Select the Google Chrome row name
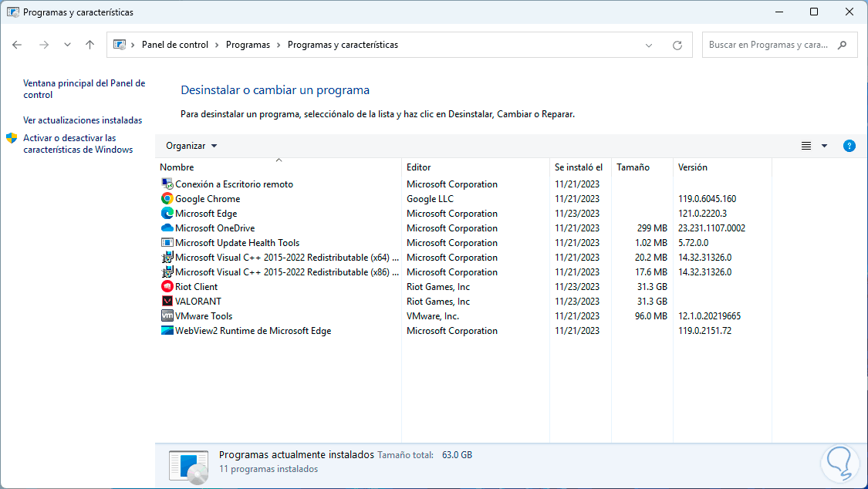 click(208, 198)
